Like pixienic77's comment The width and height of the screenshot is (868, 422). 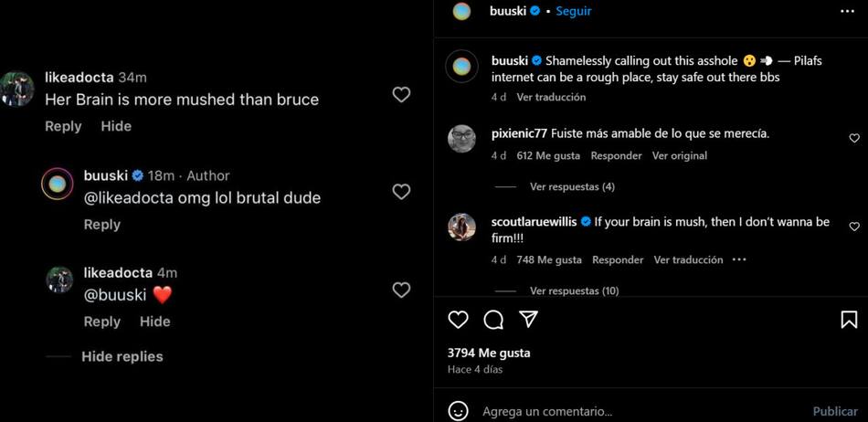tap(854, 139)
